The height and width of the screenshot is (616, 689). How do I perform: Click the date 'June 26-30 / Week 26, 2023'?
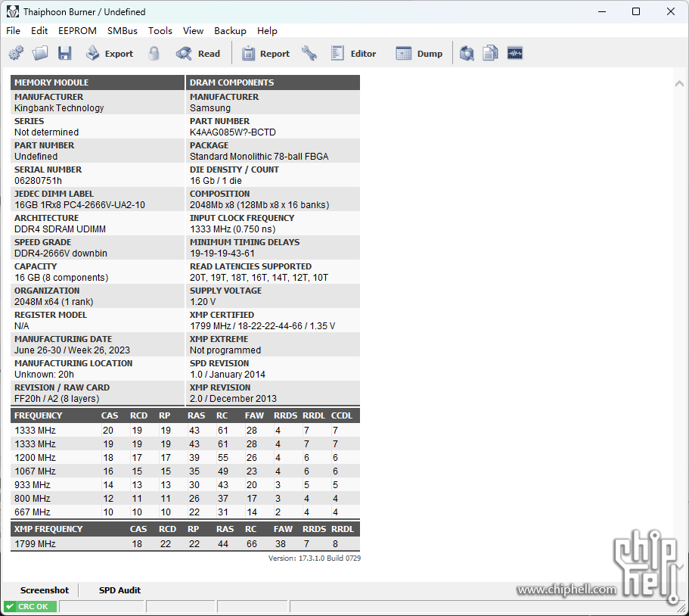click(72, 350)
